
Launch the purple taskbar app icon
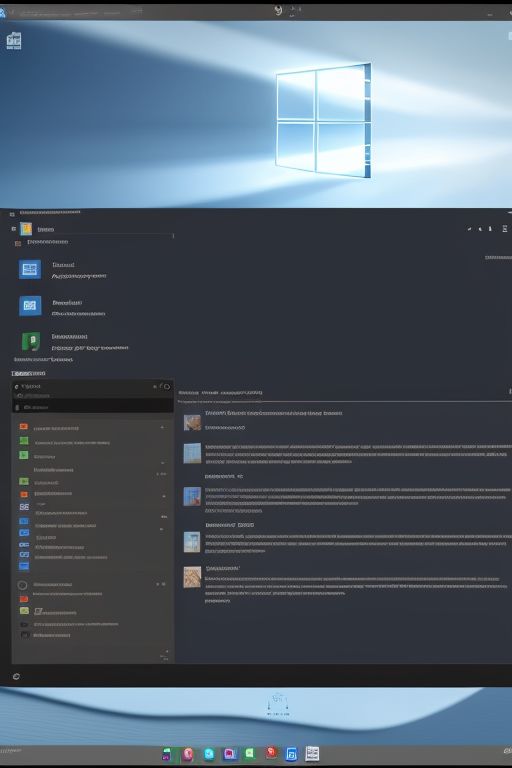230,754
